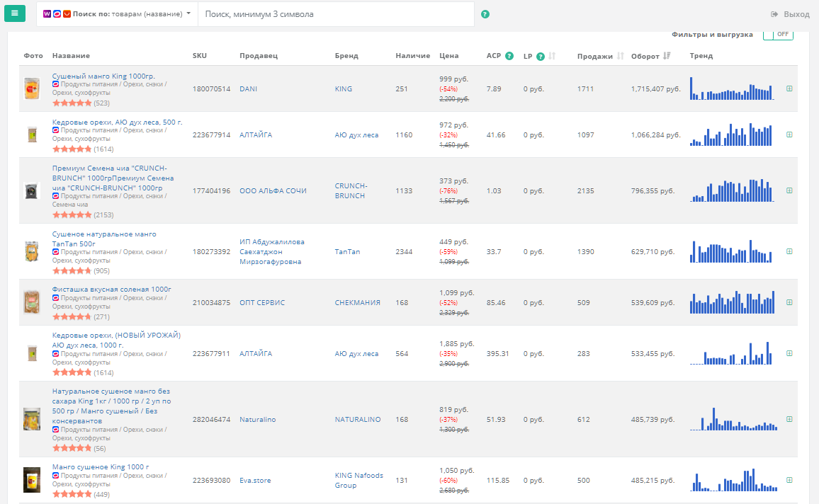Click the help icon beside search field
The width and height of the screenshot is (819, 504).
pos(485,14)
